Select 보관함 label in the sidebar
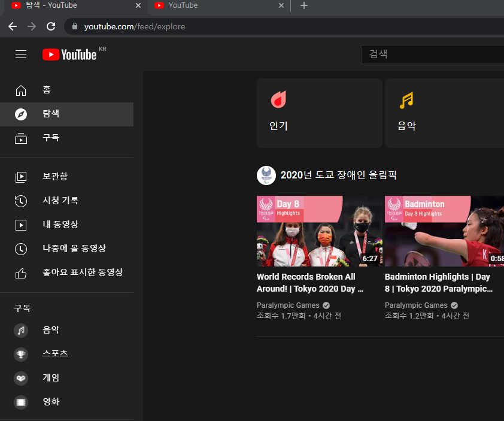This screenshot has width=504, height=421. (55, 176)
